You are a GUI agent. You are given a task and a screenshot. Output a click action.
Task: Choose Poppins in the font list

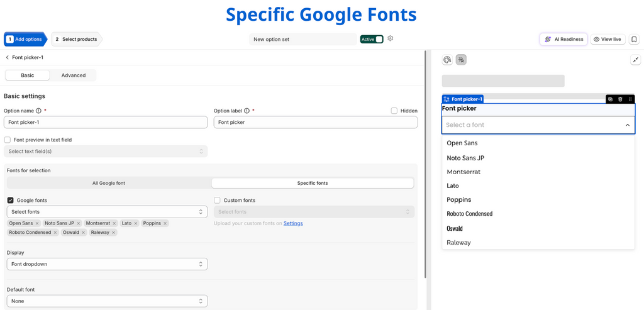pos(538,199)
